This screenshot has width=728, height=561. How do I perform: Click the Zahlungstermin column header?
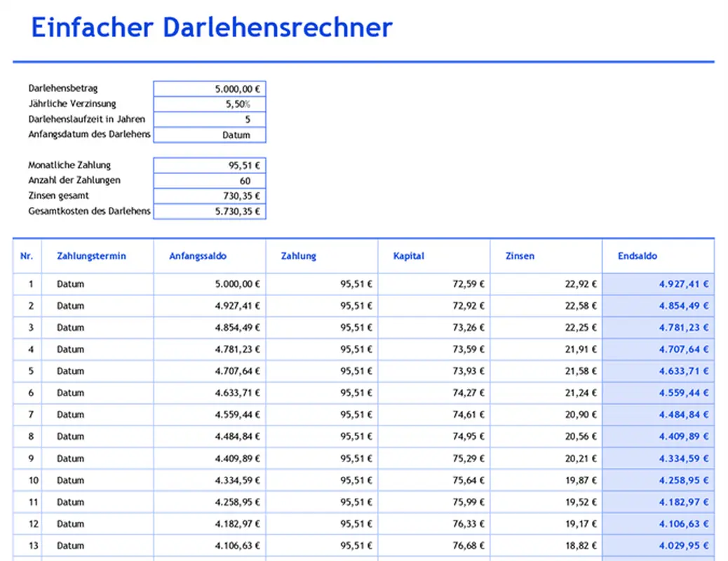[97, 256]
